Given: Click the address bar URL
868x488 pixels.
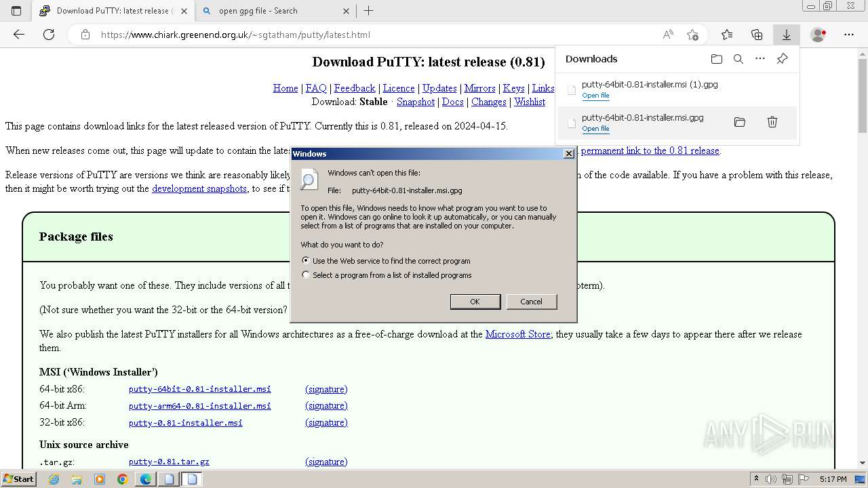Looking at the screenshot, I should [235, 35].
